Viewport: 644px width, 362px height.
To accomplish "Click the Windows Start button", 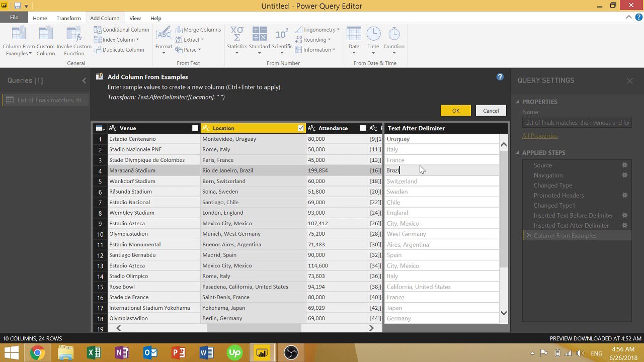I will click(11, 353).
